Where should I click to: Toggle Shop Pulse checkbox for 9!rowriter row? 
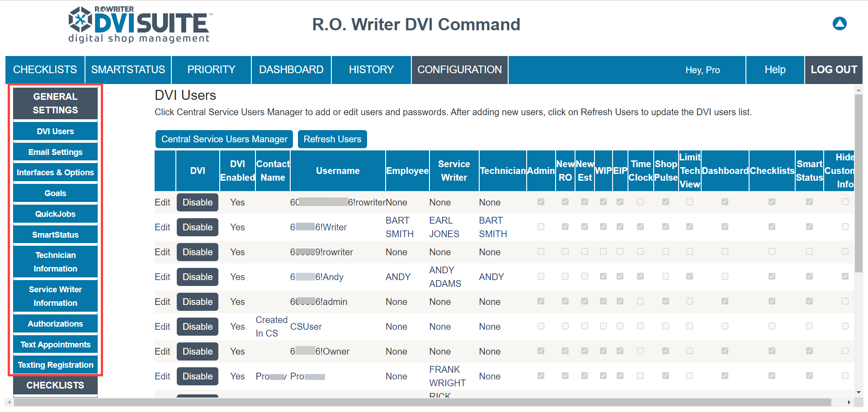tap(665, 252)
